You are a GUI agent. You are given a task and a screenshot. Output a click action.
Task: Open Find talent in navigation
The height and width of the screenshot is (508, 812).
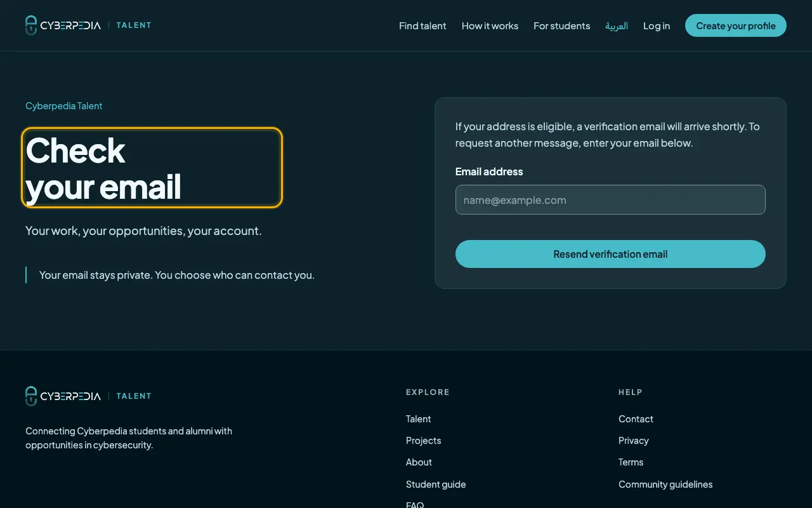click(422, 26)
